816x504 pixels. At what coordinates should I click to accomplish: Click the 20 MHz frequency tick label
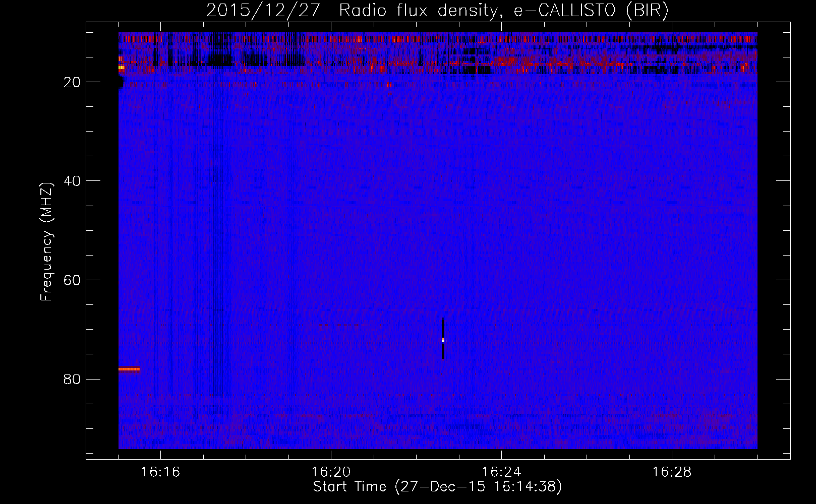tap(72, 82)
